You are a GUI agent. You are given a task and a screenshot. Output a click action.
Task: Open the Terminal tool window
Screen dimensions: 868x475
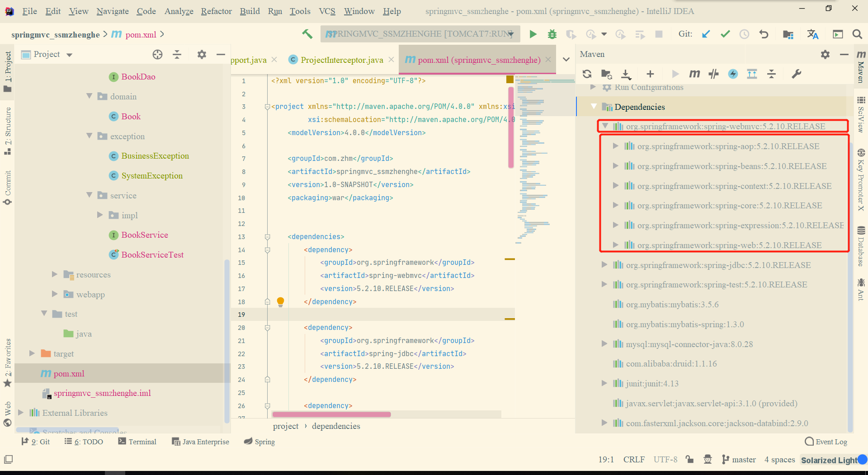[137, 442]
